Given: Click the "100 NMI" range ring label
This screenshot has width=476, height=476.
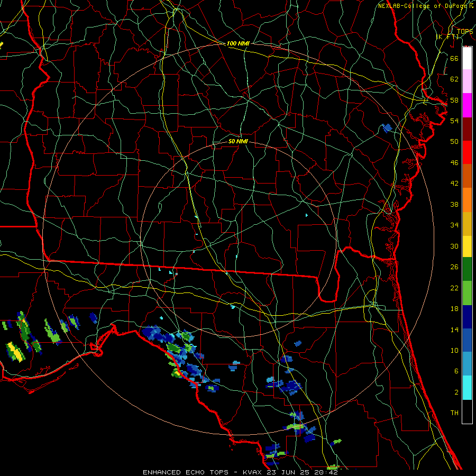Looking at the screenshot, I should click(x=238, y=43).
